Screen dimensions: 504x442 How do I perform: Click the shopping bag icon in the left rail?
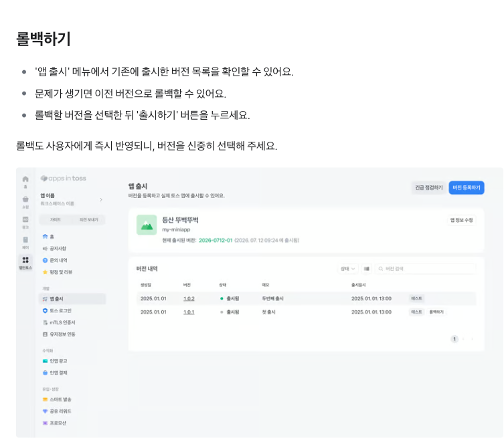(25, 199)
